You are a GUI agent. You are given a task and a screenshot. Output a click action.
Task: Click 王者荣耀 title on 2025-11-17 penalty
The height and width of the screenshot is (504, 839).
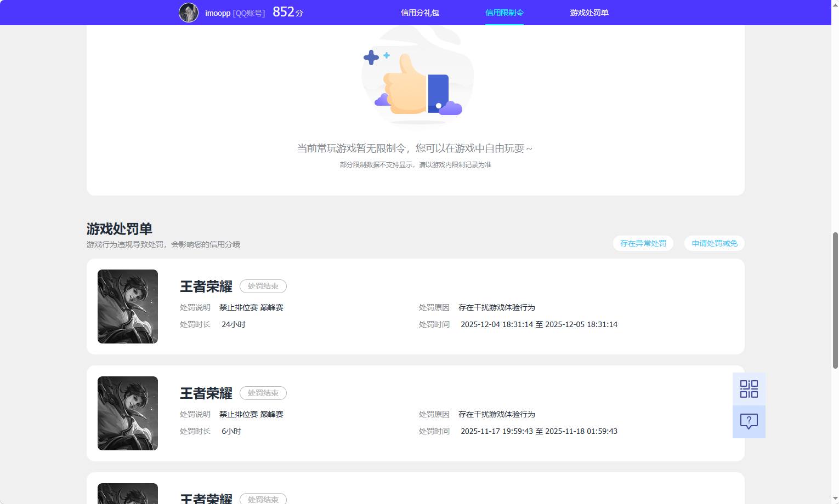(x=206, y=393)
